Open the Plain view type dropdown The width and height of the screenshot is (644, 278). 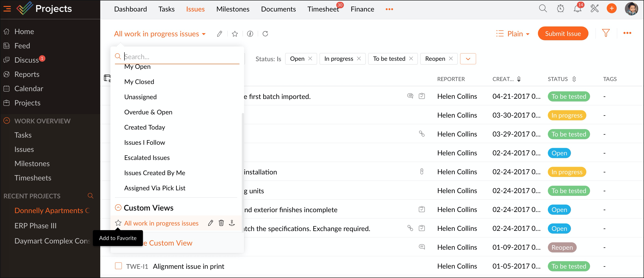tap(513, 34)
